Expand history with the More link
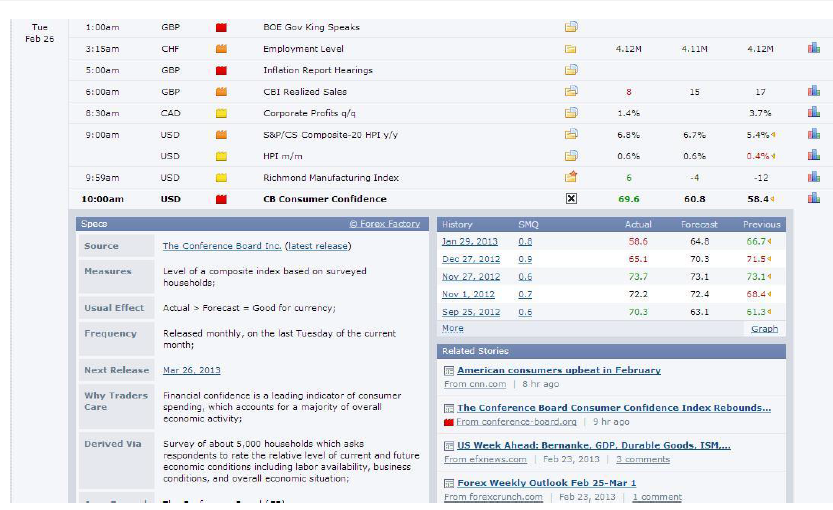The width and height of the screenshot is (833, 510). coord(453,328)
